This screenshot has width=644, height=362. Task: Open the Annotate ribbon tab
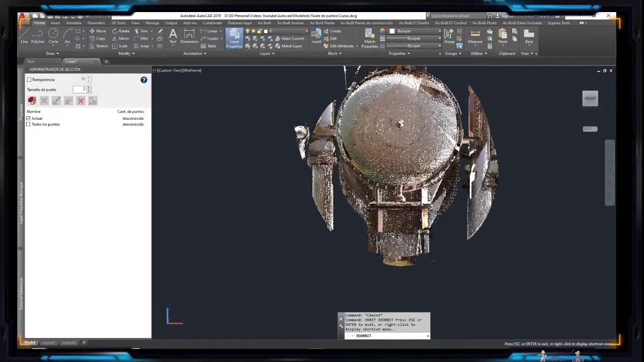73,23
